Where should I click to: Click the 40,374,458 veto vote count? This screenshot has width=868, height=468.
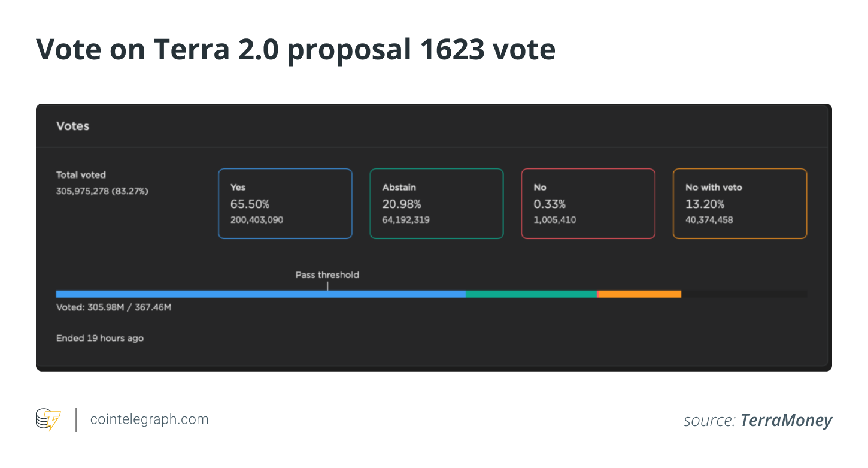tap(709, 220)
